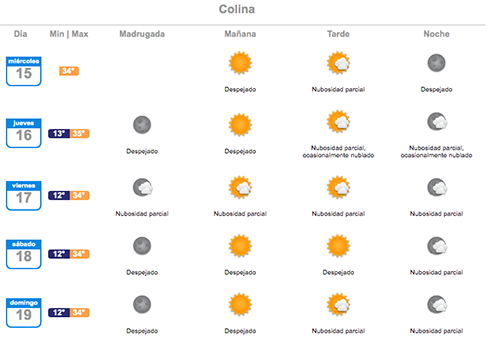
Task: Click Thursday afternoon partly cloudy sun icon
Action: (x=338, y=121)
